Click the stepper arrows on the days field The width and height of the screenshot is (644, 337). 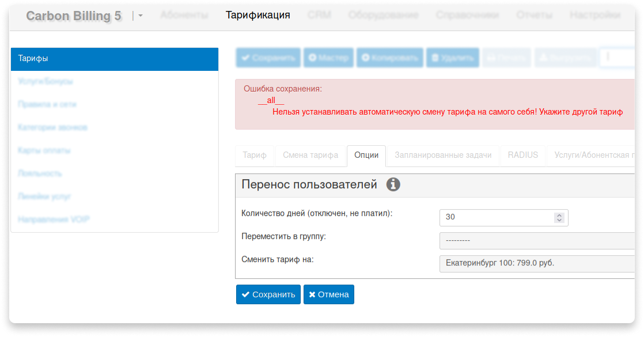(x=559, y=218)
